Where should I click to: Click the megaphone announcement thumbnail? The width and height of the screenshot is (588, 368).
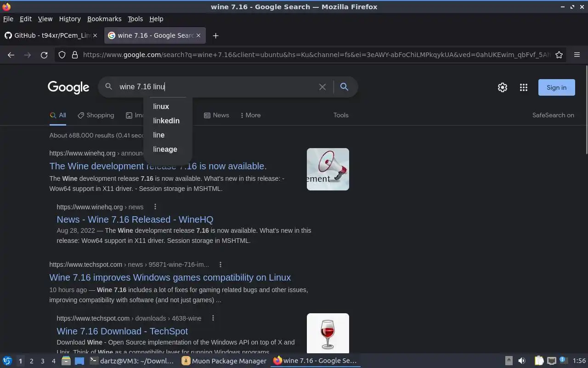pyautogui.click(x=328, y=169)
